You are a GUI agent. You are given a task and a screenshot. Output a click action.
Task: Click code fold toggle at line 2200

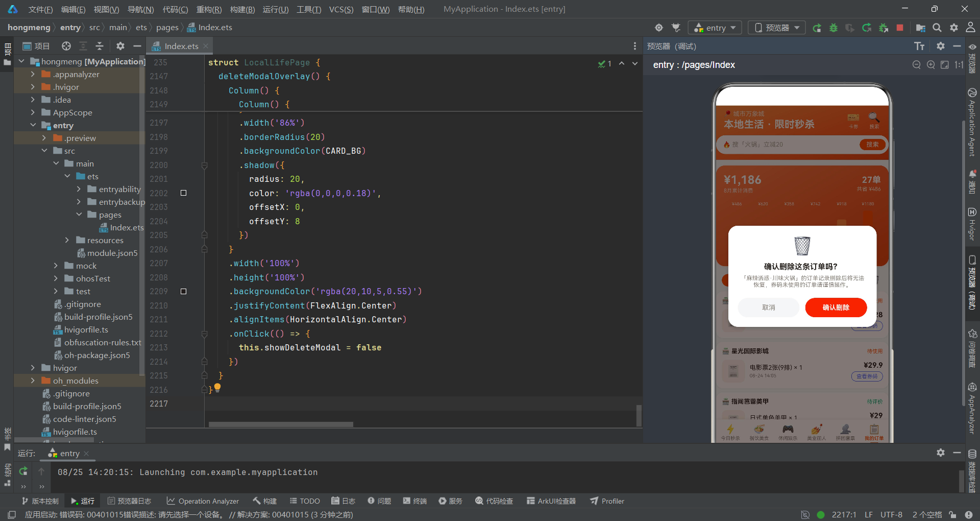204,165
